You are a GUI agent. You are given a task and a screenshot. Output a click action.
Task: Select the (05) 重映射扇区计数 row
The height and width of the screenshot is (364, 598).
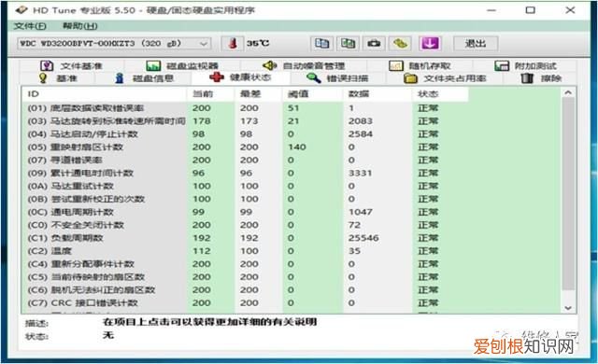tap(292, 147)
